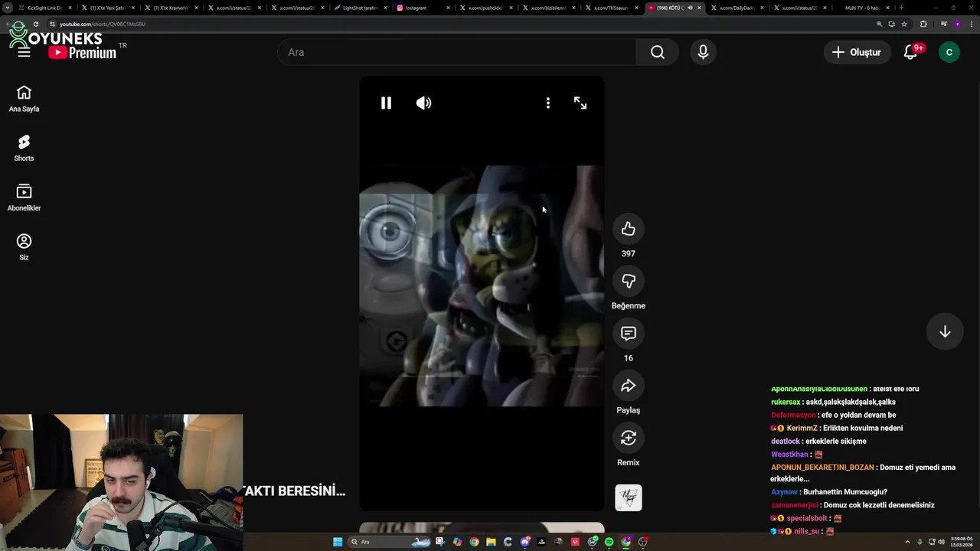Open the Remix option
The height and width of the screenshot is (551, 980).
(x=629, y=438)
